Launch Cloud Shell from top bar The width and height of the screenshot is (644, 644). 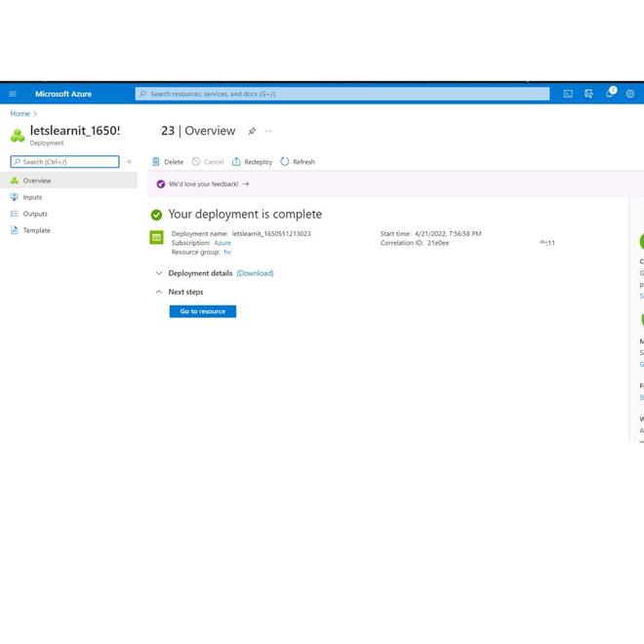point(568,94)
